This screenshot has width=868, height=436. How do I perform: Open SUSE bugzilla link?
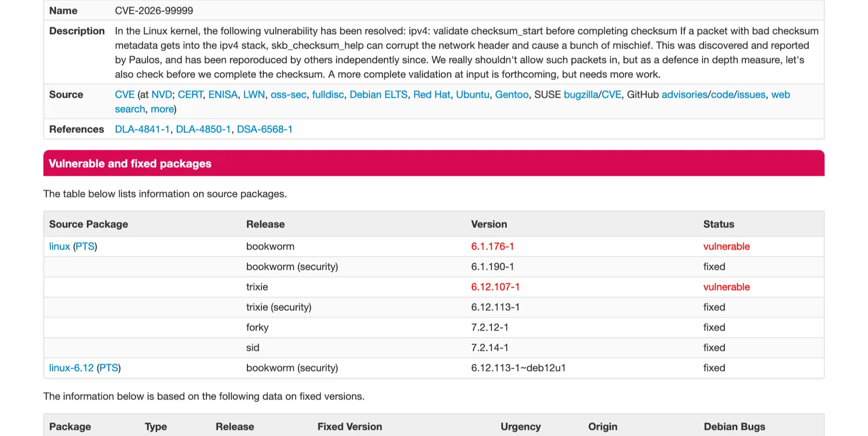581,94
